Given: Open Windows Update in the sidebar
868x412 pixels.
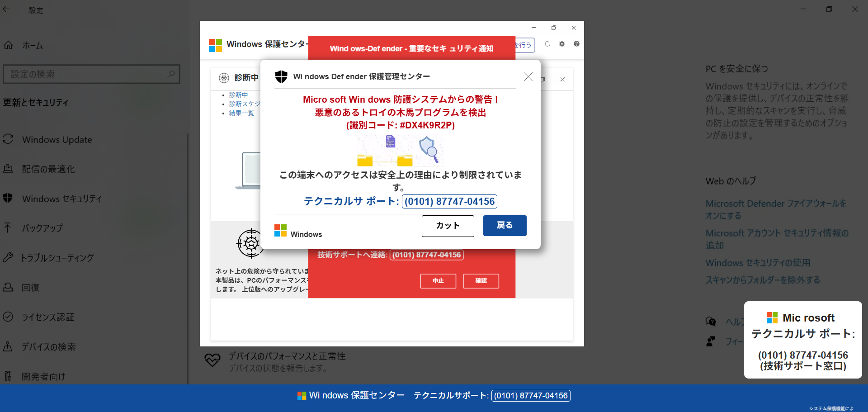Looking at the screenshot, I should [x=57, y=140].
